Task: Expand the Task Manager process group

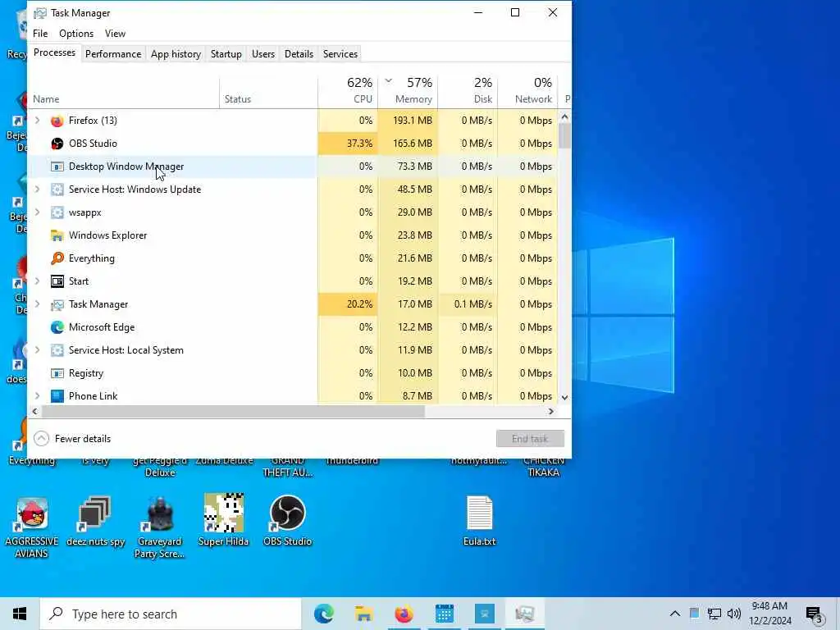Action: point(37,304)
